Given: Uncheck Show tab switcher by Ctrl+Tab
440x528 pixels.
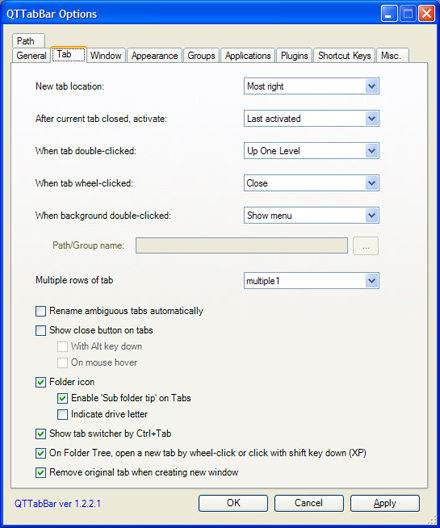Looking at the screenshot, I should [x=41, y=434].
